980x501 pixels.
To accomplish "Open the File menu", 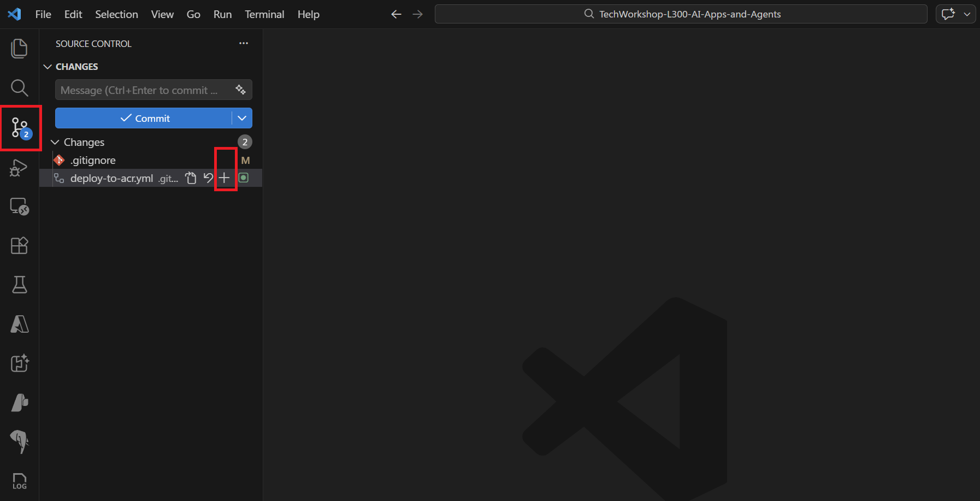I will (43, 14).
